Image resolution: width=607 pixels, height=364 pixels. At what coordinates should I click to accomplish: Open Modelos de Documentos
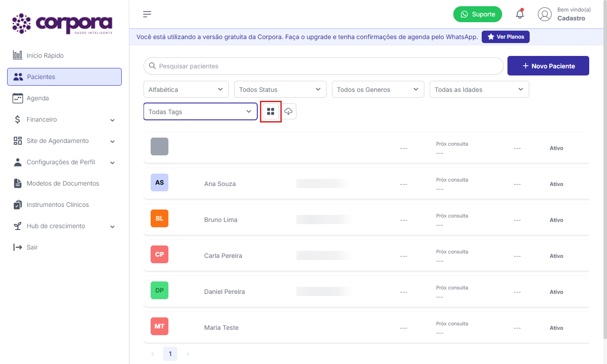click(64, 183)
